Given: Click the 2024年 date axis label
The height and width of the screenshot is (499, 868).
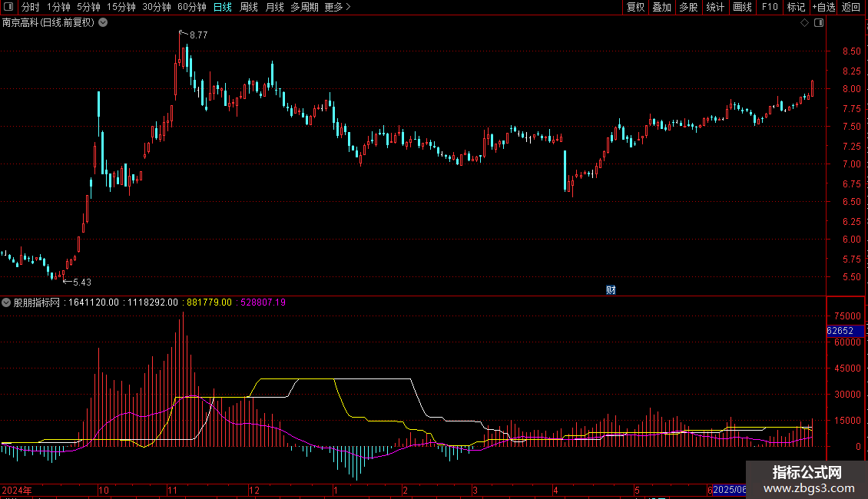Looking at the screenshot, I should pyautogui.click(x=17, y=490).
